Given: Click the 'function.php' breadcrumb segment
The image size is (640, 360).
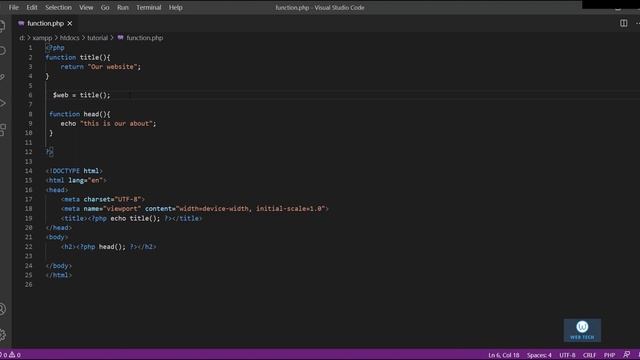Looking at the screenshot, I should 144,38.
